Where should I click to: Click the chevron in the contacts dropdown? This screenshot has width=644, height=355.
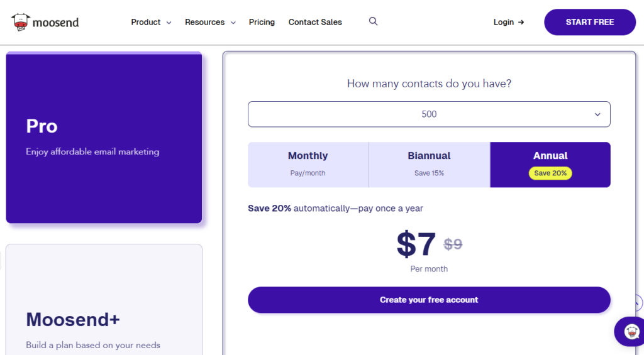point(597,114)
